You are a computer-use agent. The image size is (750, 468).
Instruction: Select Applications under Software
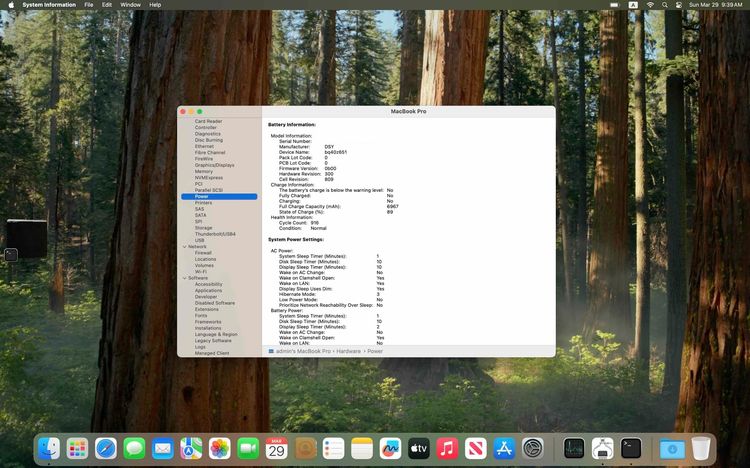tap(208, 290)
